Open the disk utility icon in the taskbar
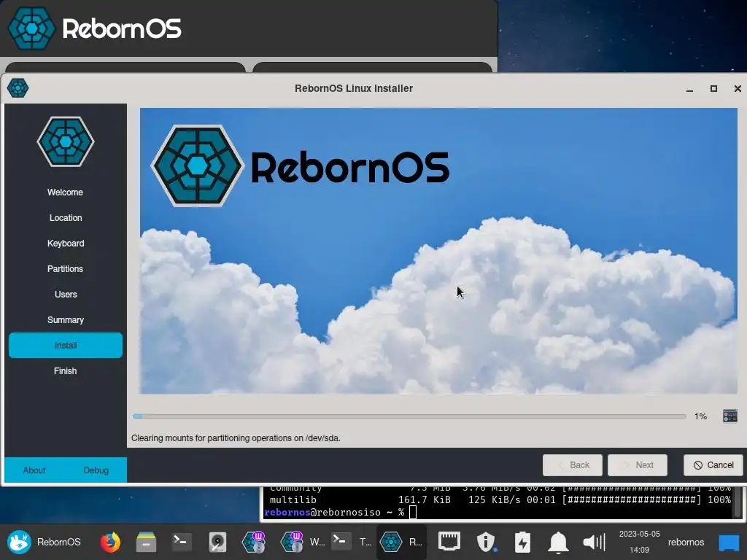The height and width of the screenshot is (560, 747). tap(217, 542)
